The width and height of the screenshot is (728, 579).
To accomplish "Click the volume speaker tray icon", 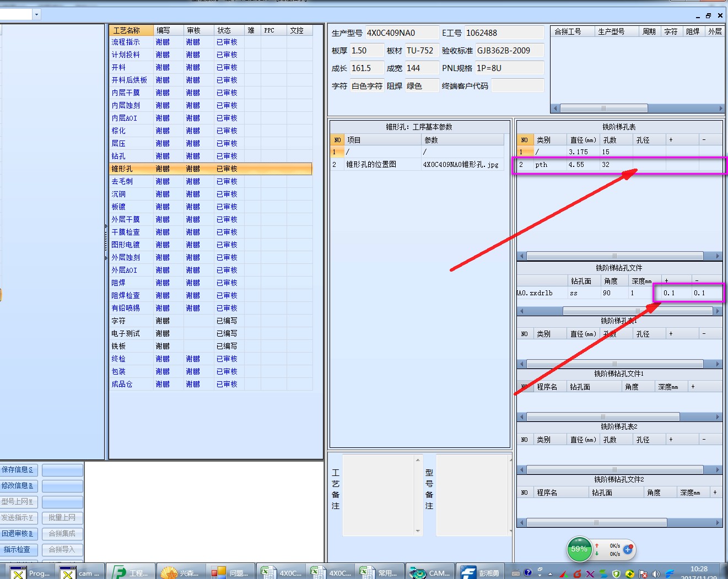I will coord(656,573).
